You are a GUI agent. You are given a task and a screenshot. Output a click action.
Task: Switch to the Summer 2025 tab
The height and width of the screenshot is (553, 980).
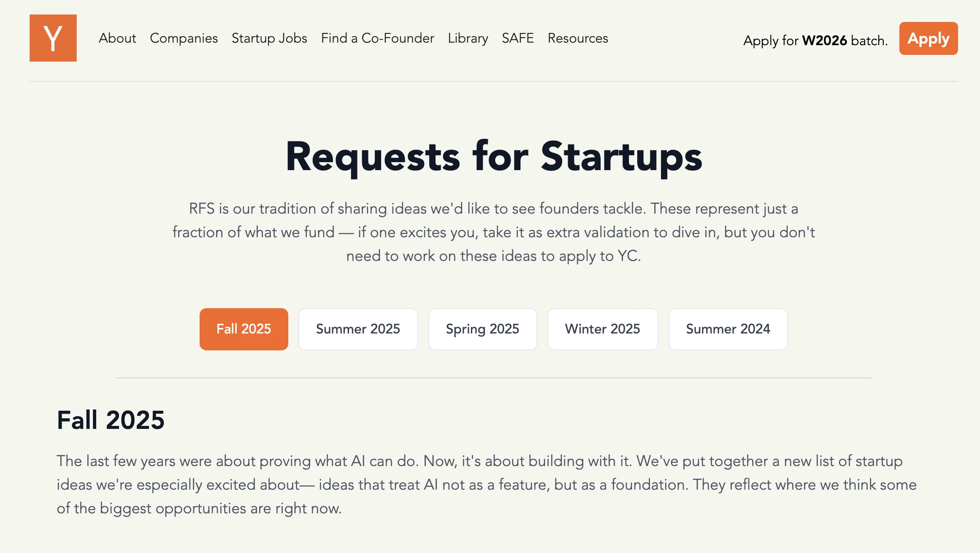[x=358, y=329]
